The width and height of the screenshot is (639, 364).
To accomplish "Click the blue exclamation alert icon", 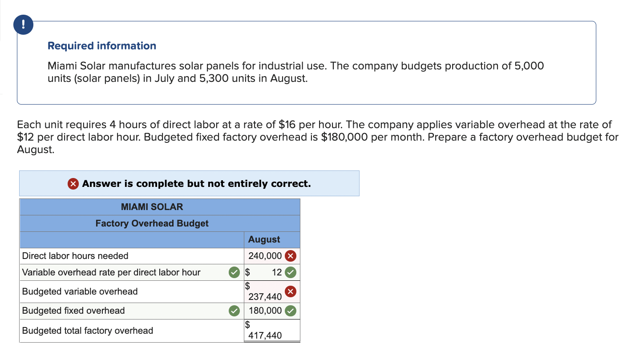I will 23,24.
